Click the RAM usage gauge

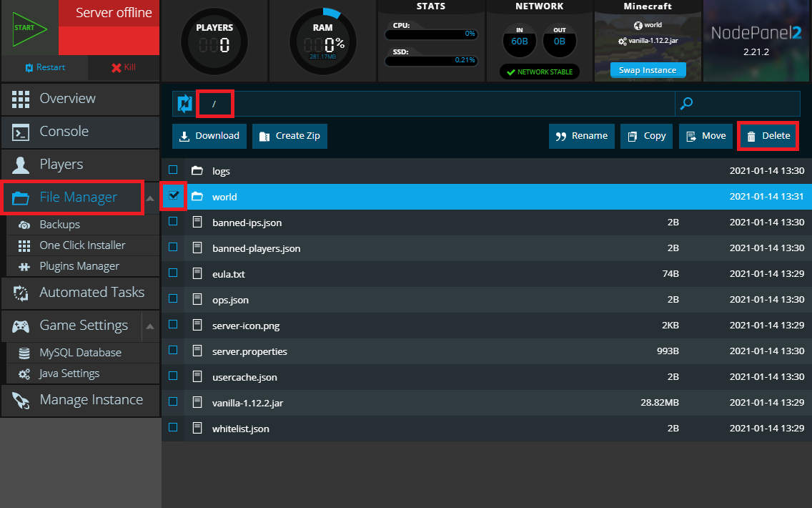pyautogui.click(x=322, y=41)
